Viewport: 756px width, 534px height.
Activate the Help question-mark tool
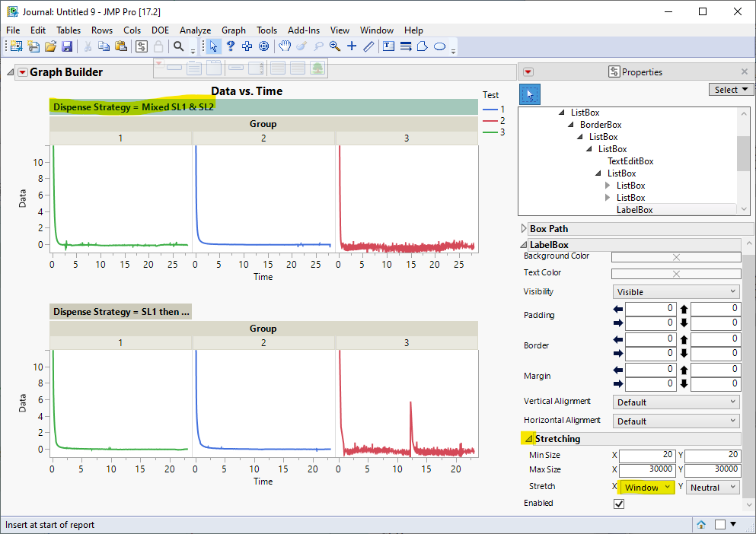point(231,46)
